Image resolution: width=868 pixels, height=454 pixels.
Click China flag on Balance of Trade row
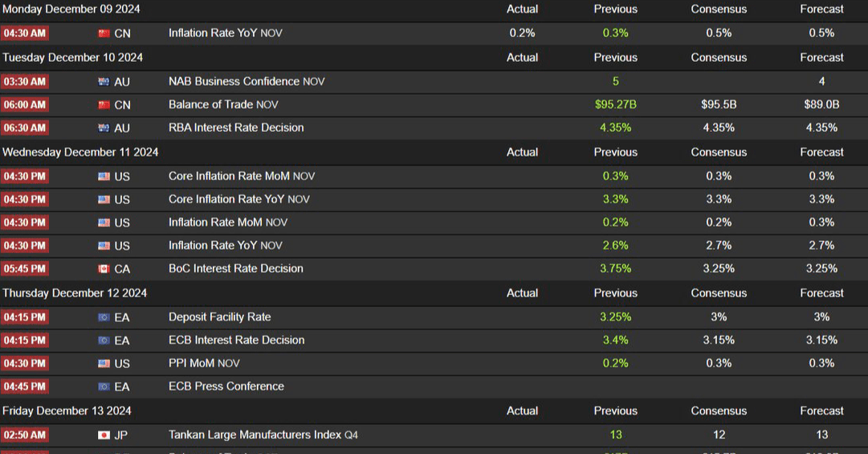[104, 104]
